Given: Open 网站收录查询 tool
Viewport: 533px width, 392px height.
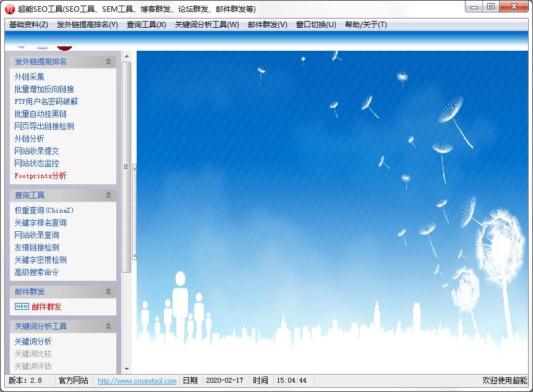Looking at the screenshot, I should (x=36, y=235).
